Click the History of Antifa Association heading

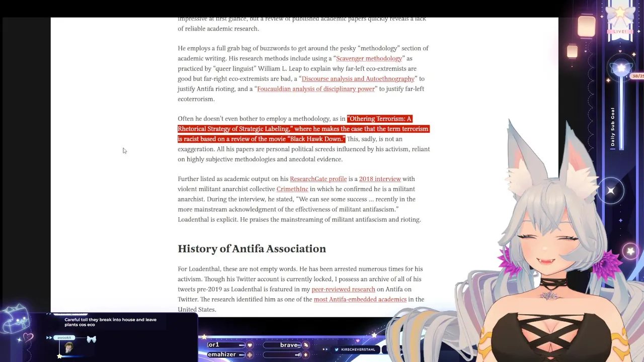click(x=252, y=249)
